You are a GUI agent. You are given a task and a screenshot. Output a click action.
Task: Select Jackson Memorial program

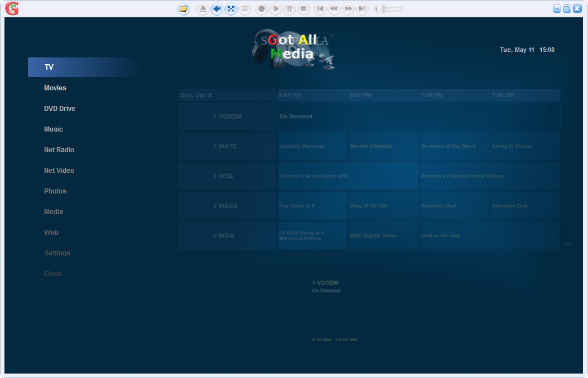312,146
